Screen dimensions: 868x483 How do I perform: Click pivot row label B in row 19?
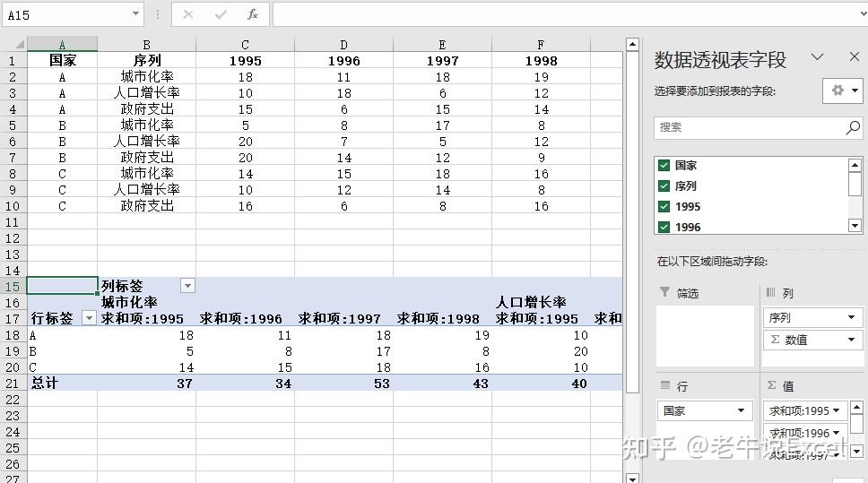point(33,350)
